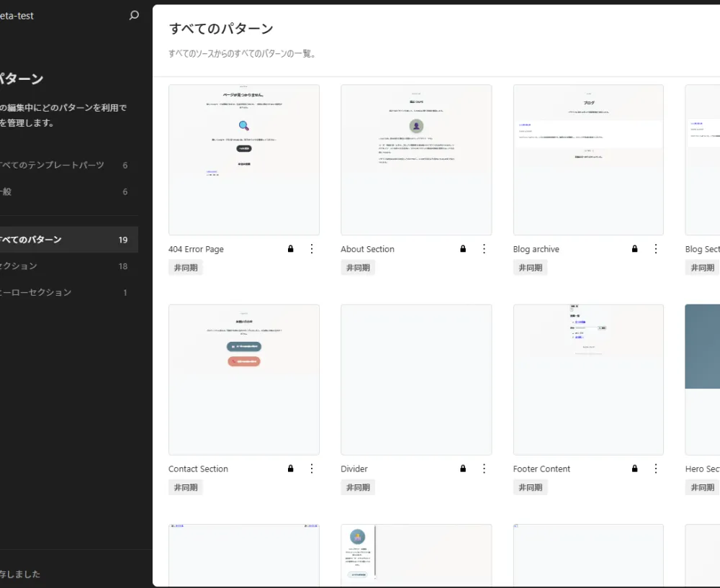720x588 pixels.
Task: Open the About Section pattern preview
Action: (416, 160)
